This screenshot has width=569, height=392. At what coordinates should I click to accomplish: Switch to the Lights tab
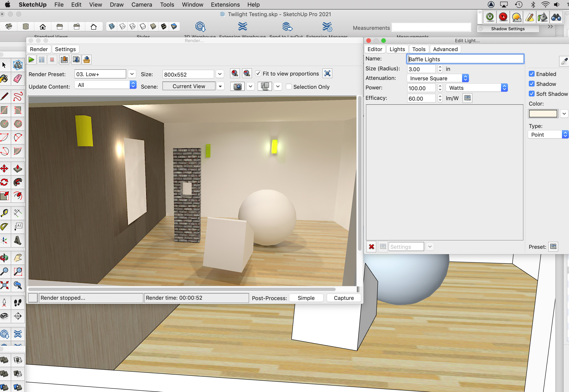click(397, 49)
